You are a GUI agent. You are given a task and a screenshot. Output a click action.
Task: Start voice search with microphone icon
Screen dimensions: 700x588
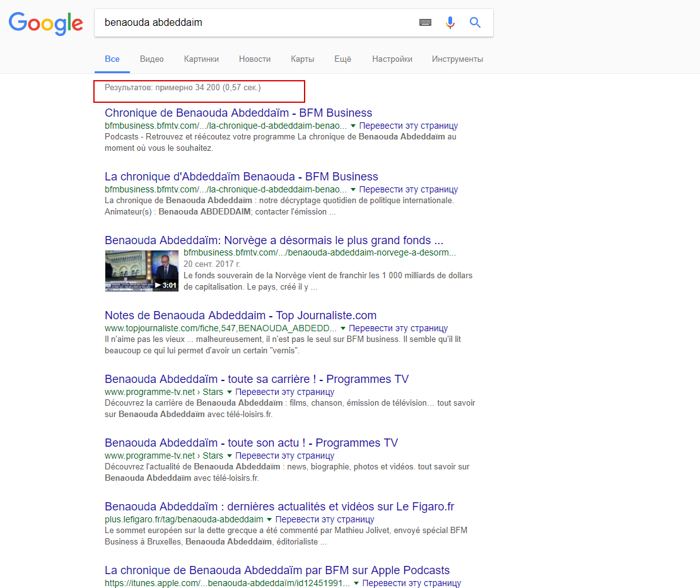450,22
